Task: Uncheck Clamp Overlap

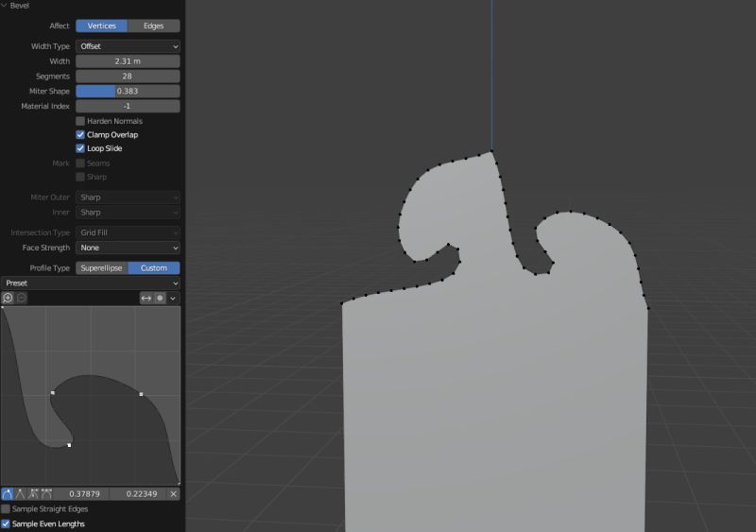Action: click(x=80, y=134)
